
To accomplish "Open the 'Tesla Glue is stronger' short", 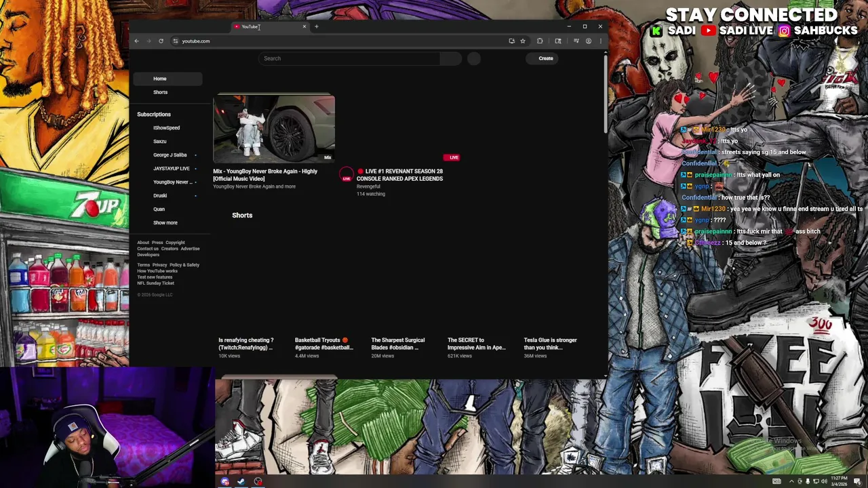I will [x=551, y=344].
